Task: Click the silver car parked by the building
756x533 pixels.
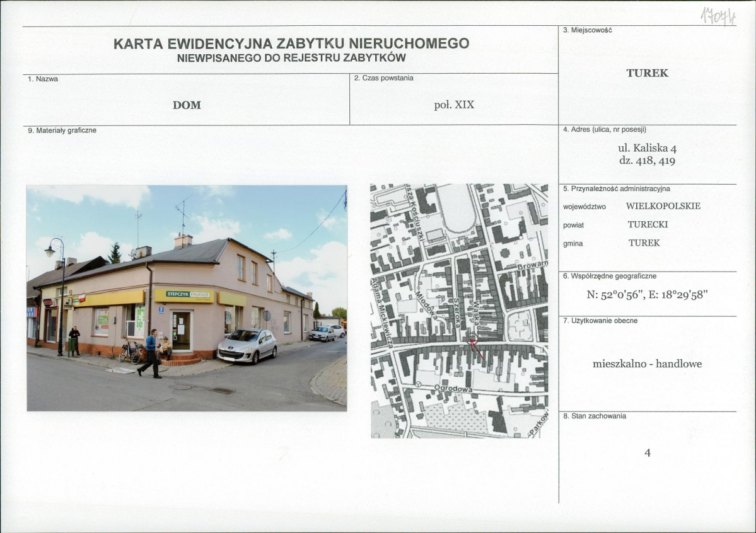Action: point(247,346)
